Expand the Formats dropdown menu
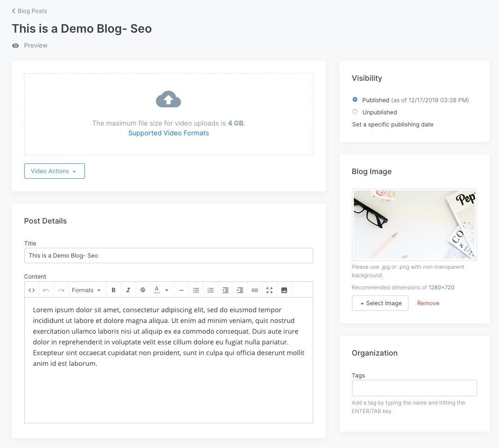499x448 pixels. tap(86, 290)
